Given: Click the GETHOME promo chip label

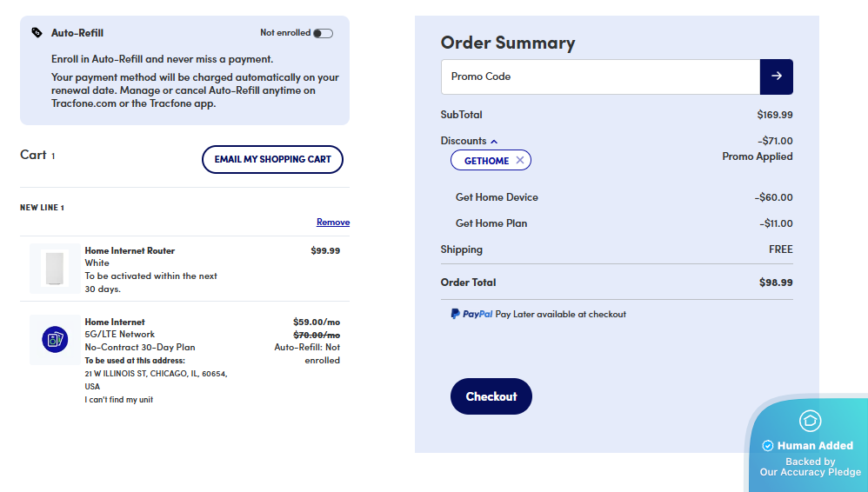Looking at the screenshot, I should pos(486,160).
